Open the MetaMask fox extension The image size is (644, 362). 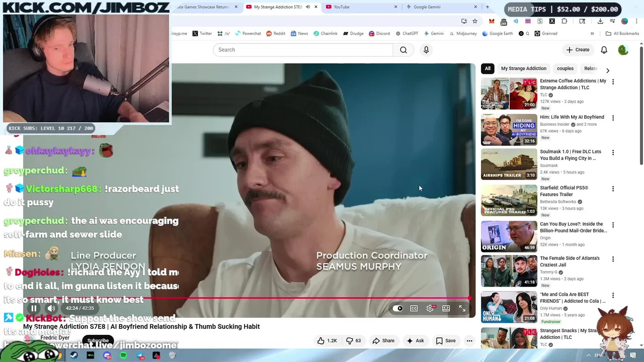(x=492, y=21)
